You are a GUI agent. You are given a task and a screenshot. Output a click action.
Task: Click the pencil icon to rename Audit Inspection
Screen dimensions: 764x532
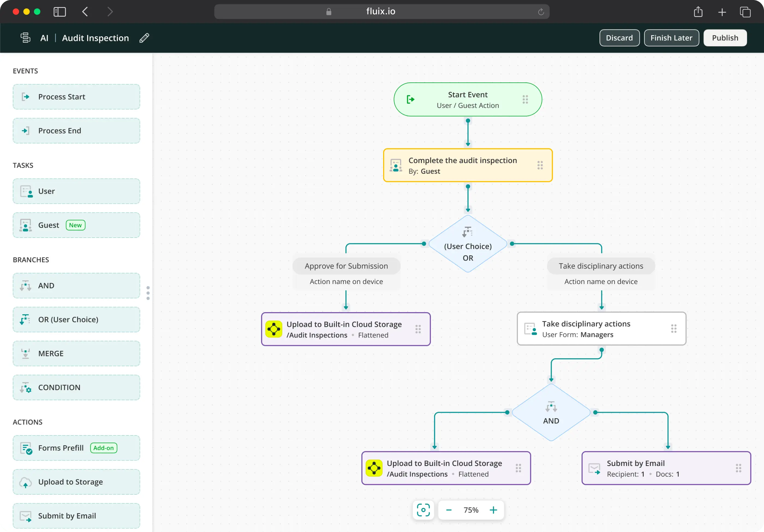click(144, 38)
